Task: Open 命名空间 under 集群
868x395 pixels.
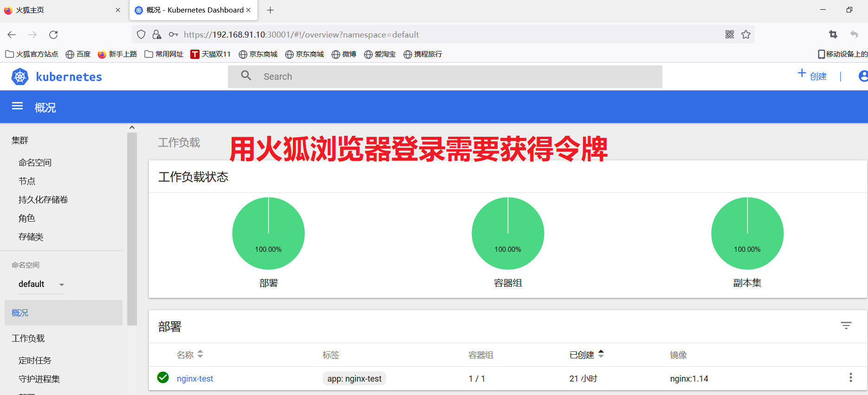Action: [x=35, y=163]
